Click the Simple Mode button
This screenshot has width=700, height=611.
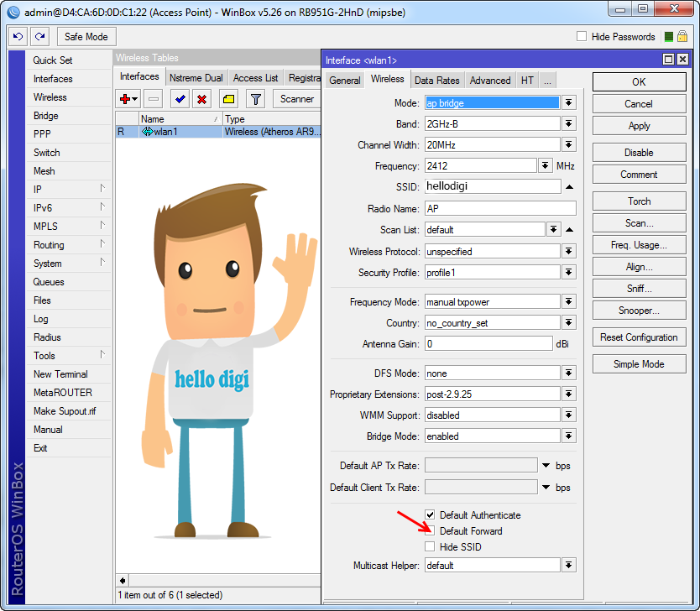click(639, 364)
